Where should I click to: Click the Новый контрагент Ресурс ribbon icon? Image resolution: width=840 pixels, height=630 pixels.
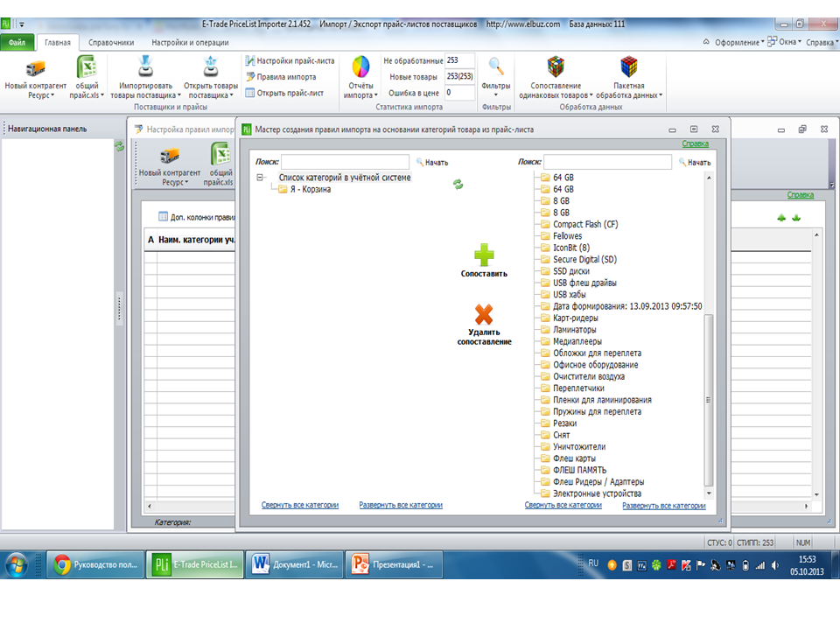(35, 68)
